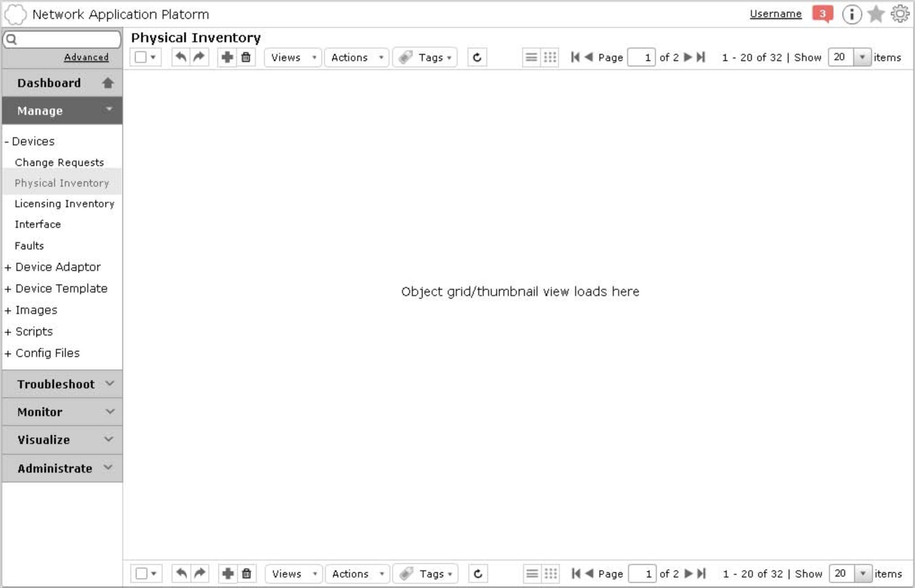Click undo arrow in top toolbar
This screenshot has height=588, width=915.
click(181, 57)
